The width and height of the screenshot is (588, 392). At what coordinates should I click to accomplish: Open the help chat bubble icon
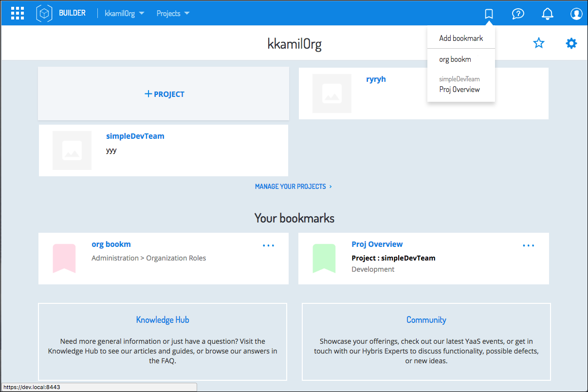coord(518,14)
